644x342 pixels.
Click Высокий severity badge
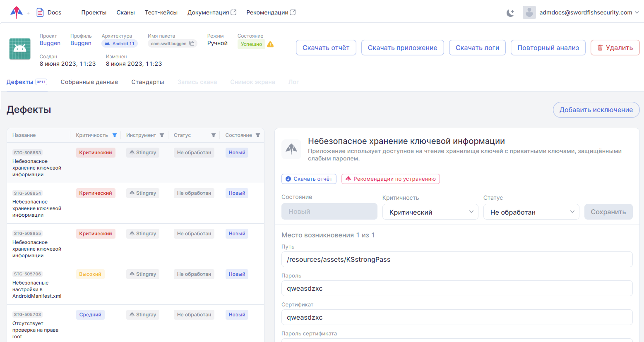90,274
